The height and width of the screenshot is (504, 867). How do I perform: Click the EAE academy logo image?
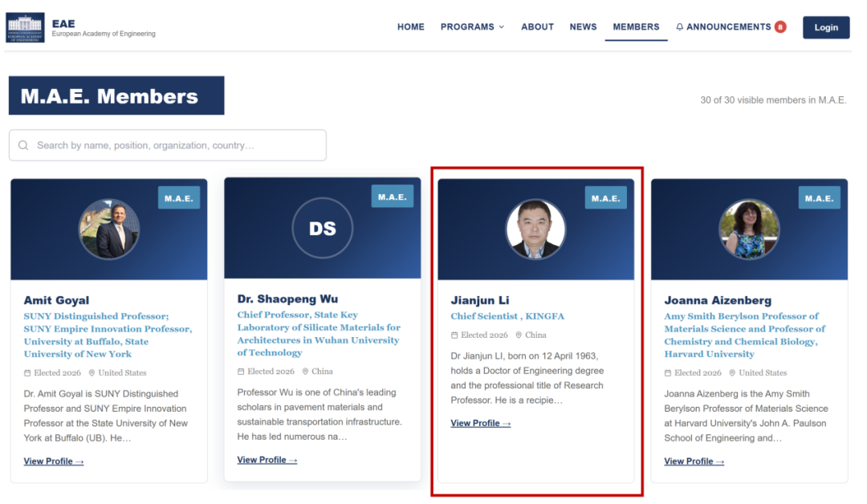(25, 27)
